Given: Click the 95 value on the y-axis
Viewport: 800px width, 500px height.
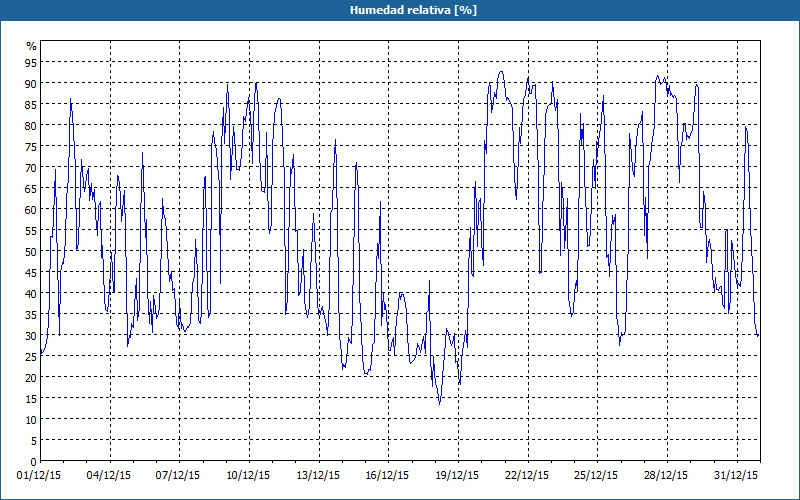Looking at the screenshot, I should (31, 62).
